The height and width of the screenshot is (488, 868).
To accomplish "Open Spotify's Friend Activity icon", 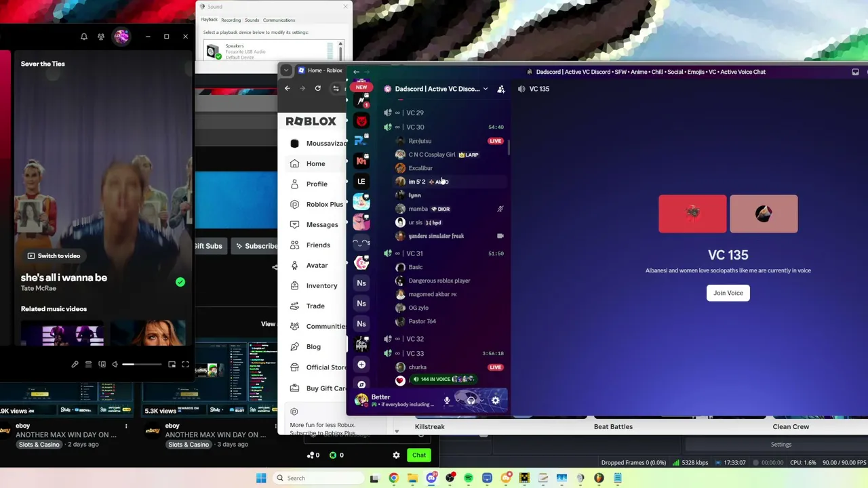I will [x=101, y=37].
